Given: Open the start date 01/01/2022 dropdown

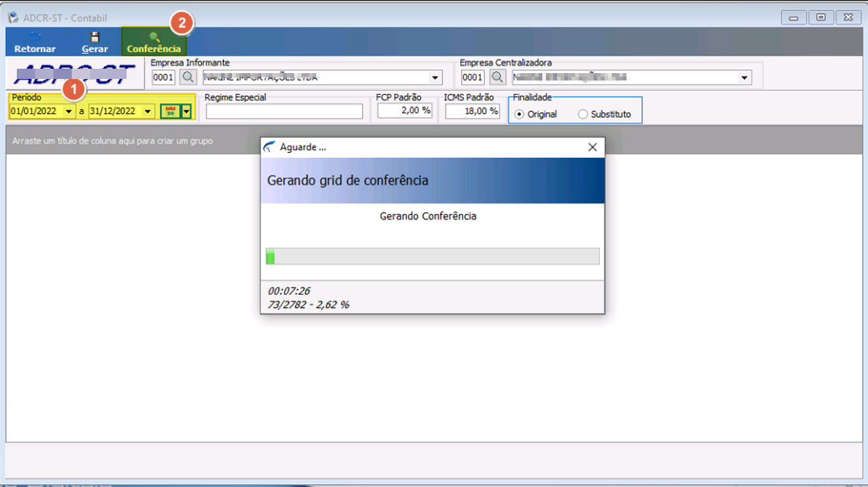Looking at the screenshot, I should click(x=69, y=112).
